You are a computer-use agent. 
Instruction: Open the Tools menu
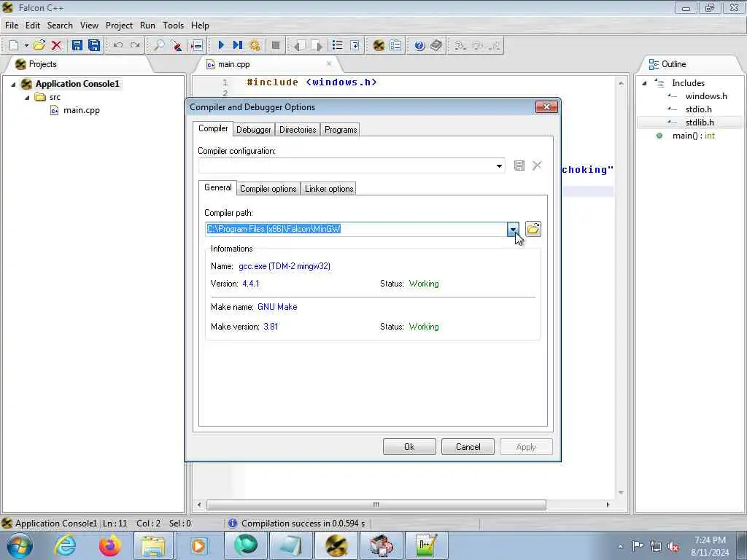pyautogui.click(x=173, y=26)
